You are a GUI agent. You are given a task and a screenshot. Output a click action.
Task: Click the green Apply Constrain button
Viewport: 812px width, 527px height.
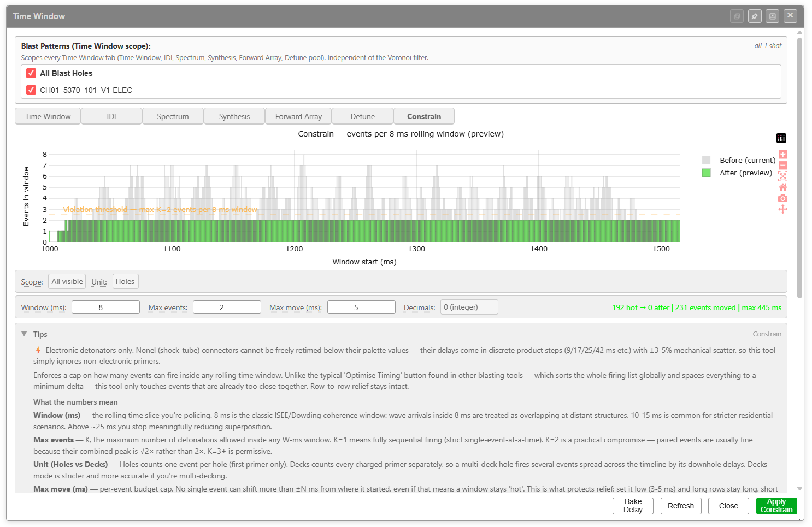pyautogui.click(x=776, y=506)
